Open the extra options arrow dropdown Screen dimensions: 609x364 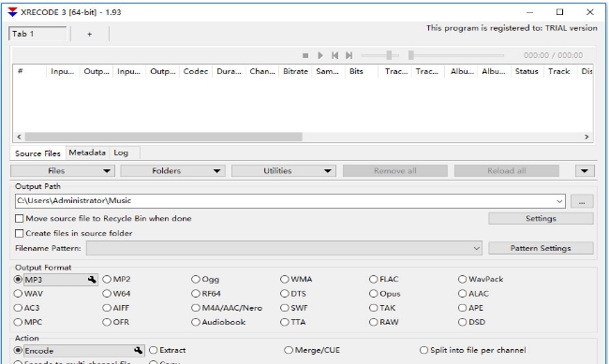tap(585, 170)
